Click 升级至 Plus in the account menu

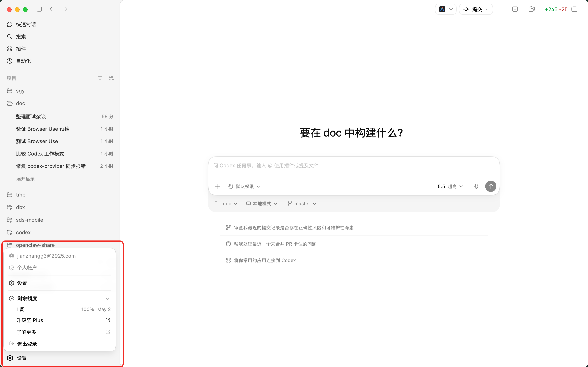pyautogui.click(x=30, y=320)
